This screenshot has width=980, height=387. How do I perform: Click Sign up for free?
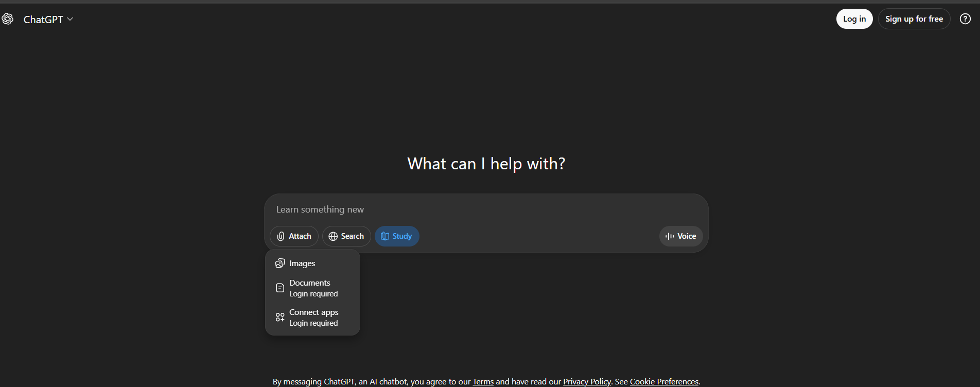[x=914, y=19]
